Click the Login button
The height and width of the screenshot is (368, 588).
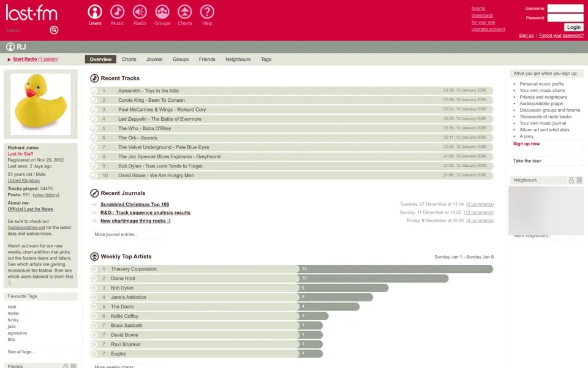click(574, 27)
